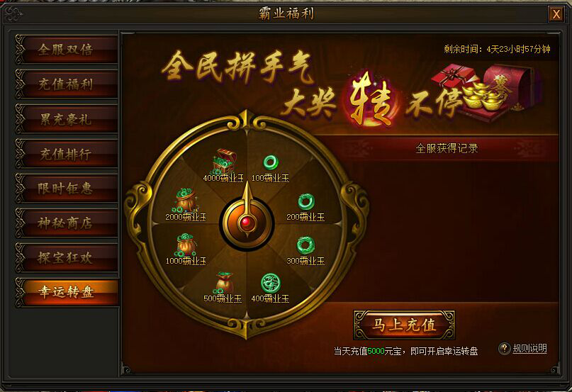This screenshot has height=392, width=572.
Task: Click the 马上充值 recharge button
Action: [x=404, y=325]
